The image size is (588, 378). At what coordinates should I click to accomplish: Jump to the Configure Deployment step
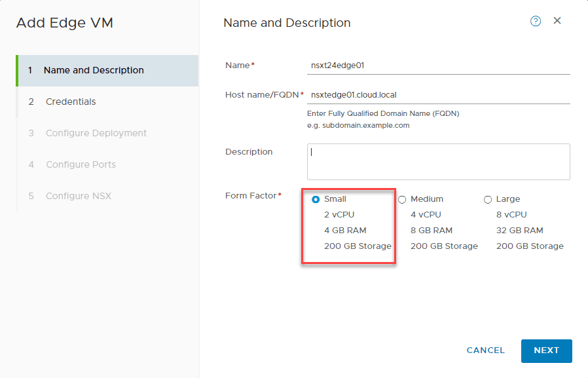point(95,133)
